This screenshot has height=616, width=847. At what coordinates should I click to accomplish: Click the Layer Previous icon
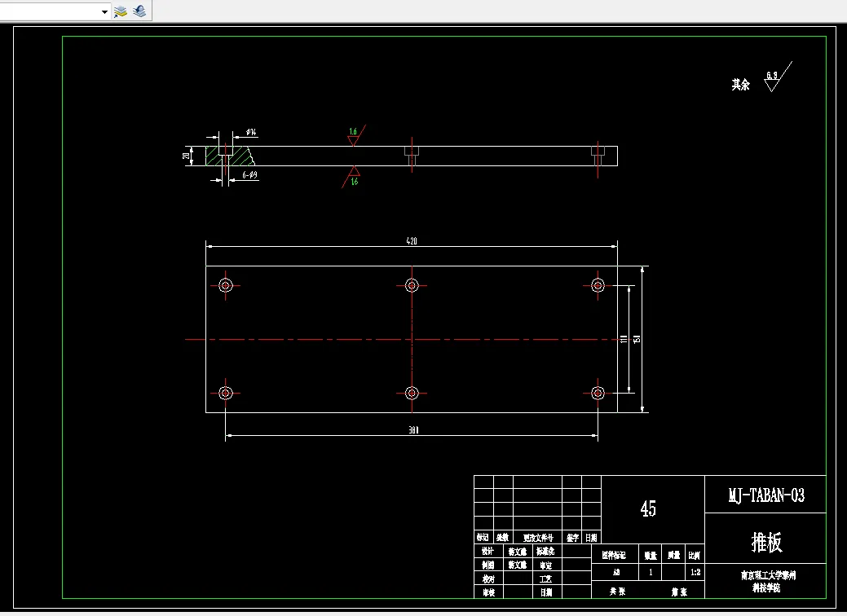pyautogui.click(x=139, y=11)
